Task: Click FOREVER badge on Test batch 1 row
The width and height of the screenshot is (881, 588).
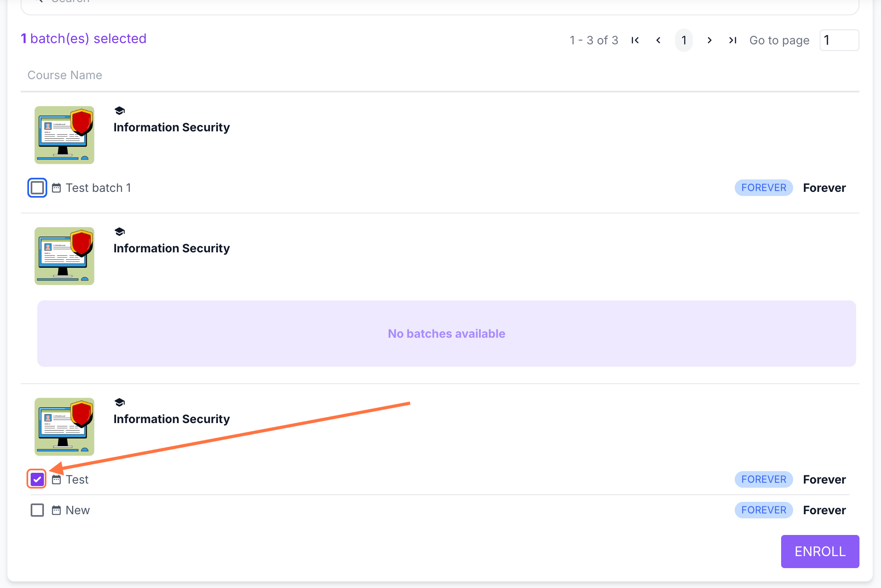Action: tap(763, 188)
